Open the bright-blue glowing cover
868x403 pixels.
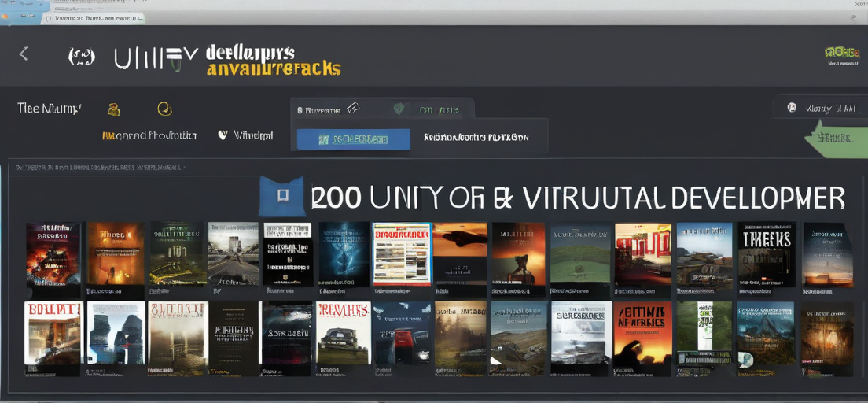[x=344, y=254]
